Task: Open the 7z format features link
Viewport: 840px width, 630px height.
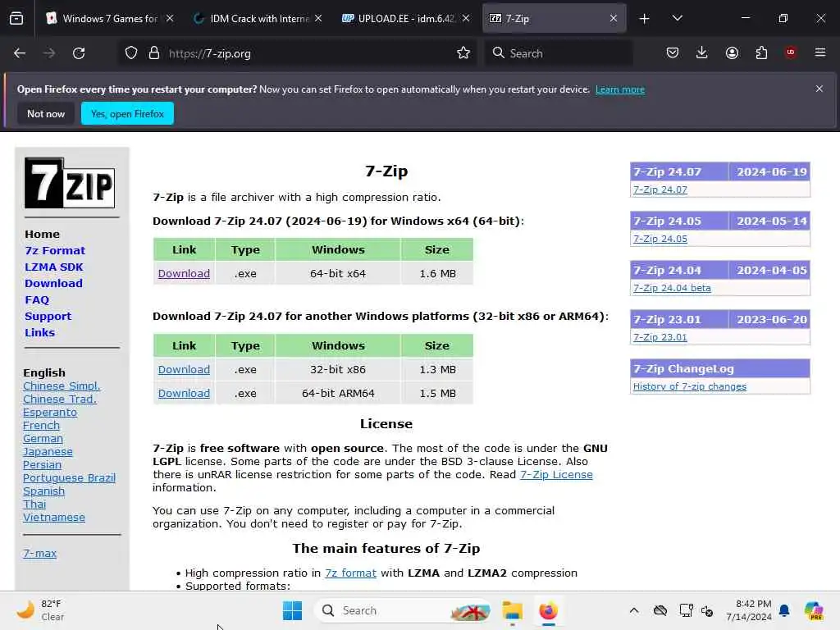Action: 350,573
